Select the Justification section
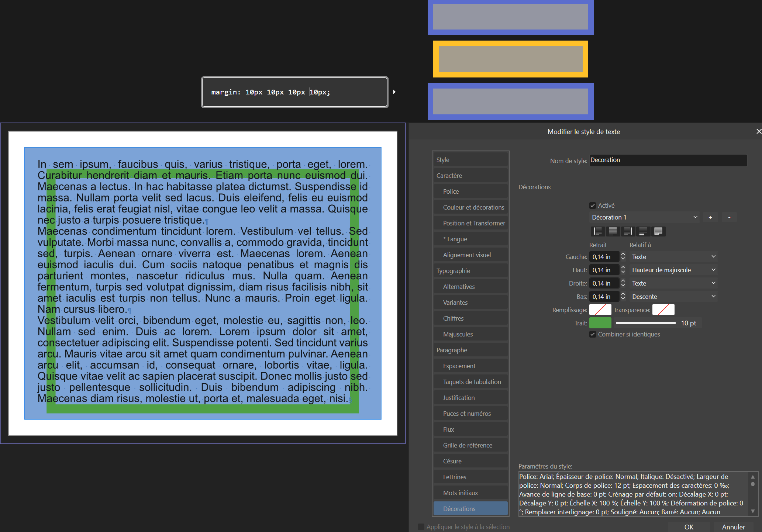The image size is (762, 532). coord(470,398)
